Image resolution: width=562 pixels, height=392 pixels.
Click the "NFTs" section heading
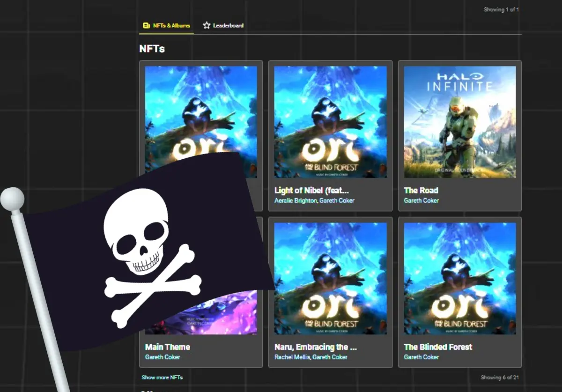click(152, 49)
